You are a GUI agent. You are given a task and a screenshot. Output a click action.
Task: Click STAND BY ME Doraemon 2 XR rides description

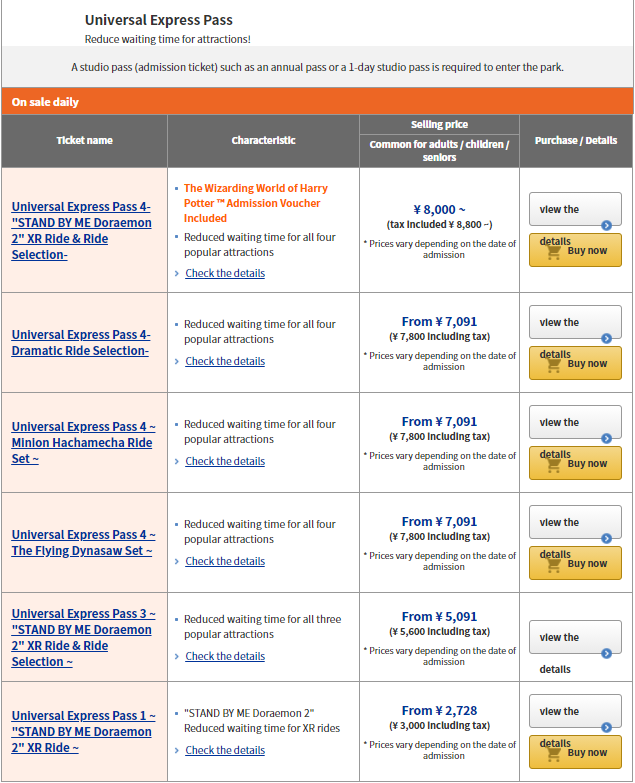262,721
